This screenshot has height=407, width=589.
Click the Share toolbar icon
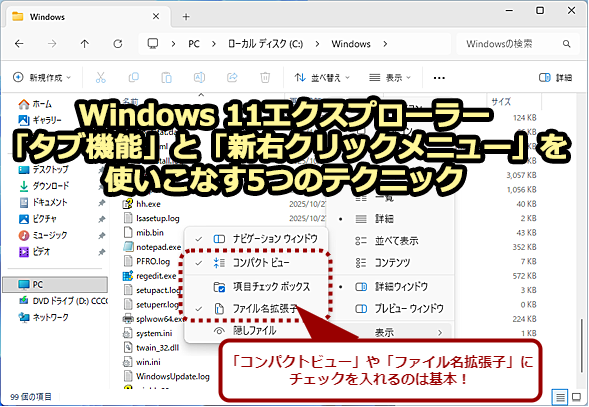[x=232, y=78]
